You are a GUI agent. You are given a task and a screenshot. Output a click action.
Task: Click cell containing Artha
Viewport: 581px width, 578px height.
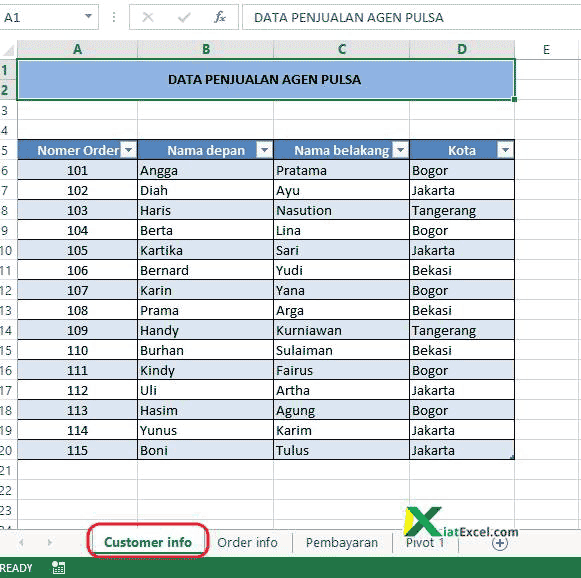click(x=342, y=391)
